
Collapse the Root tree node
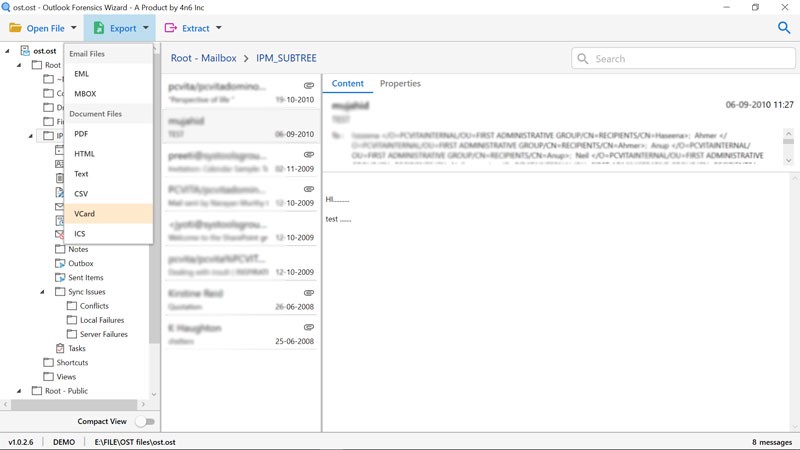pos(19,65)
